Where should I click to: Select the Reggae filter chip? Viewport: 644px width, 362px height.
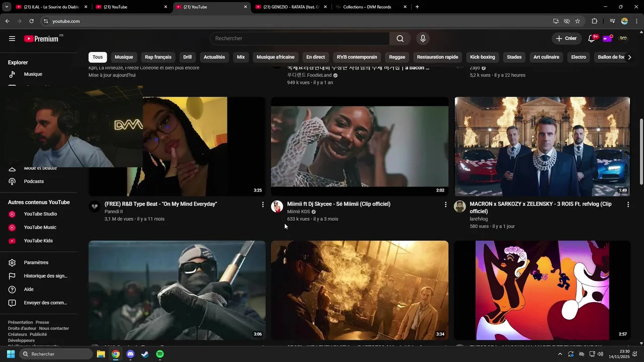click(x=397, y=57)
